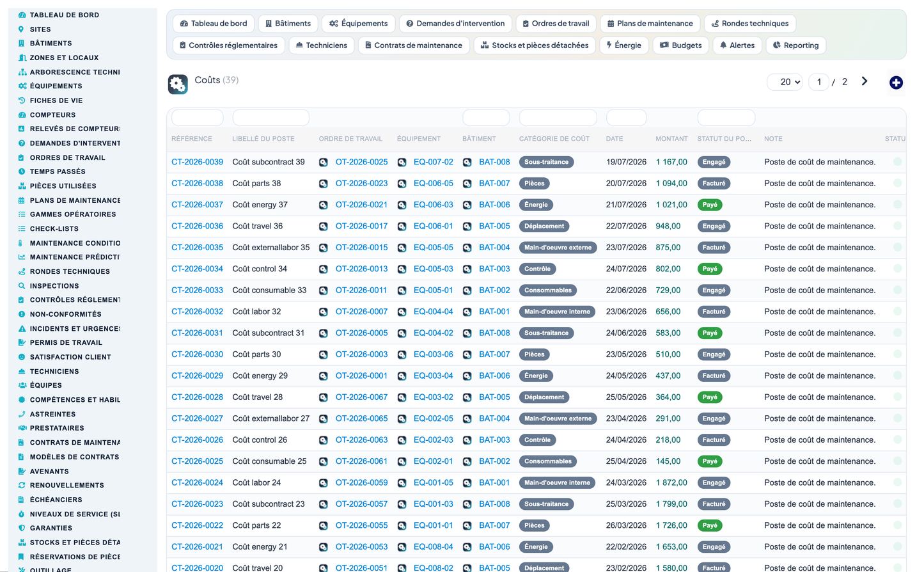Viewport: 924px width, 572px height.
Task: Open Ordres de travail tab
Action: 556,24
